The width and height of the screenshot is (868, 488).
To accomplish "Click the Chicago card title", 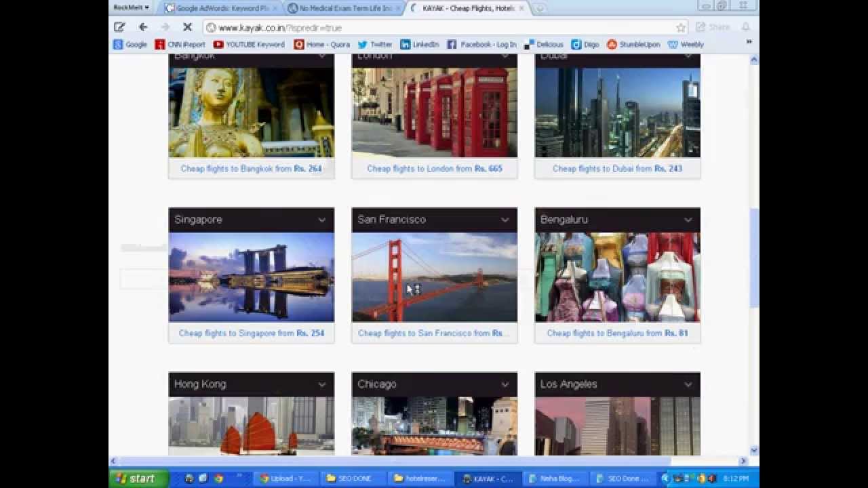I will coord(376,384).
